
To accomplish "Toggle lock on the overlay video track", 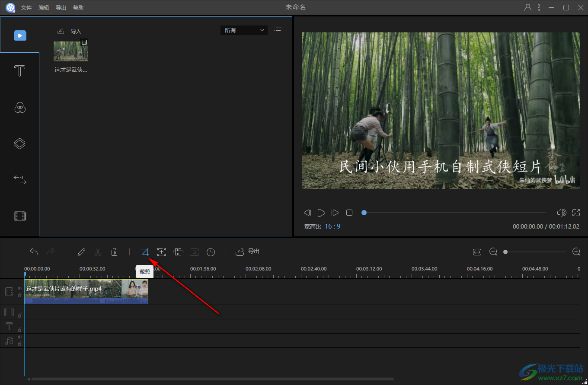I will [19, 315].
